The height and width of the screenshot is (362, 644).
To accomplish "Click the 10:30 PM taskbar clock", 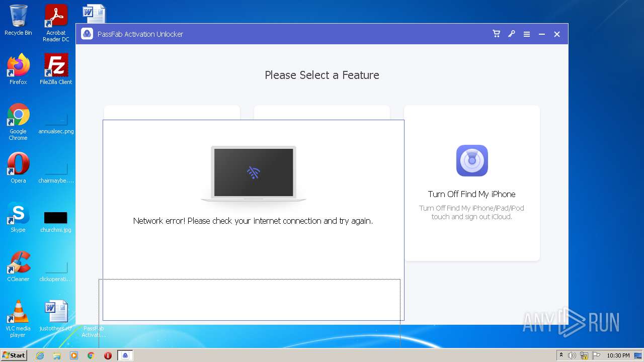I will [x=618, y=355].
